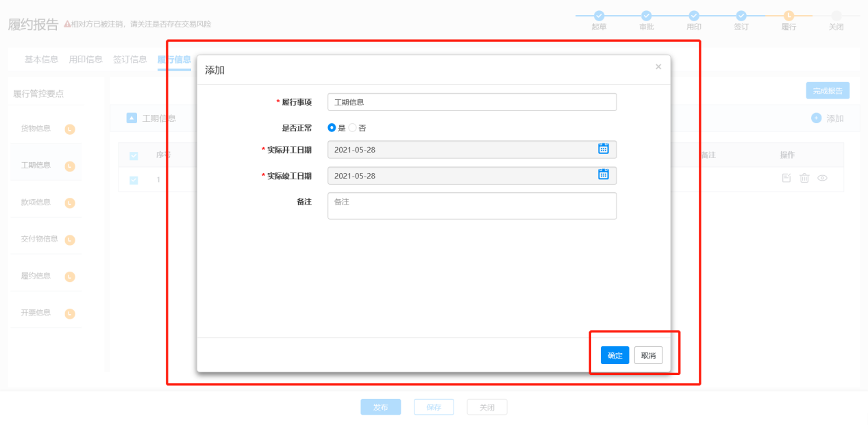This screenshot has height=425, width=868.
Task: Collapse the 工期信息 section header arrow
Action: coord(132,118)
